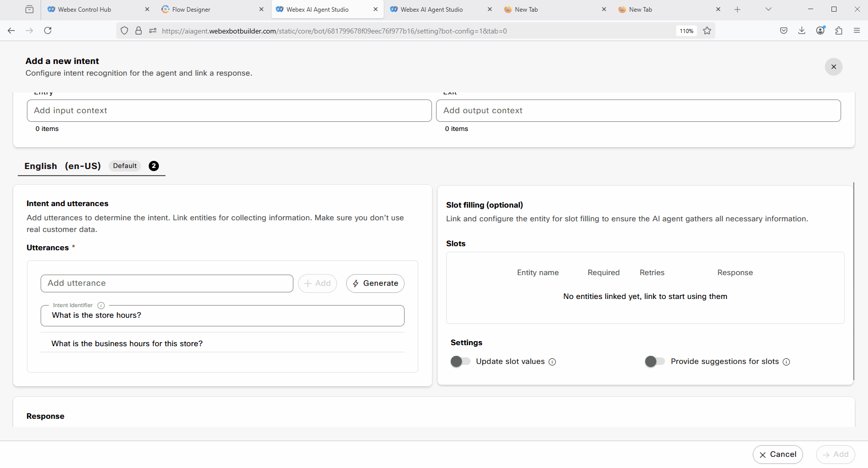This screenshot has height=468, width=868.
Task: Turn on Provide suggestions for slots
Action: pyautogui.click(x=655, y=361)
